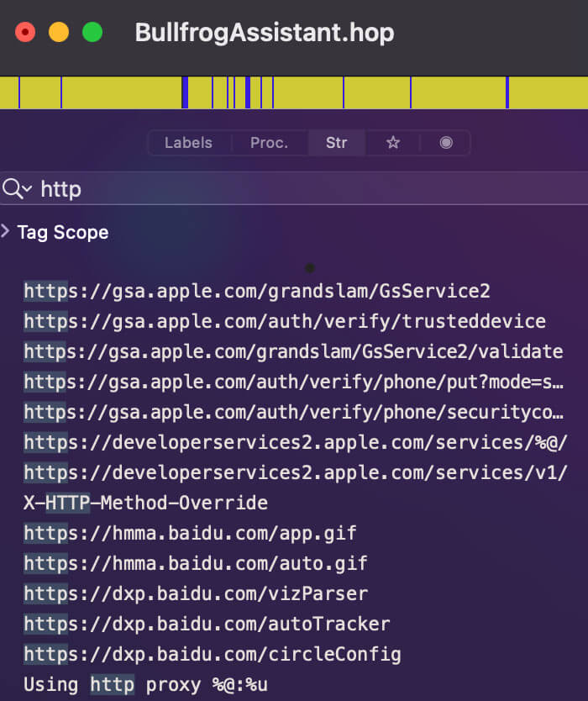
Task: Select the hmma.baidu.com/app.gif entry
Action: pyautogui.click(x=190, y=534)
